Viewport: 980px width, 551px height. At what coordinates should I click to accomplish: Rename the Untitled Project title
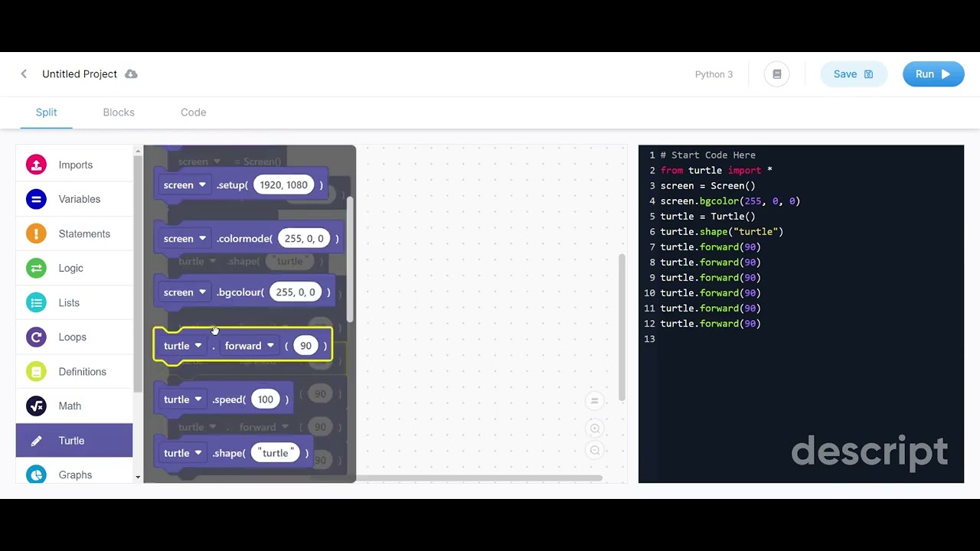point(80,74)
